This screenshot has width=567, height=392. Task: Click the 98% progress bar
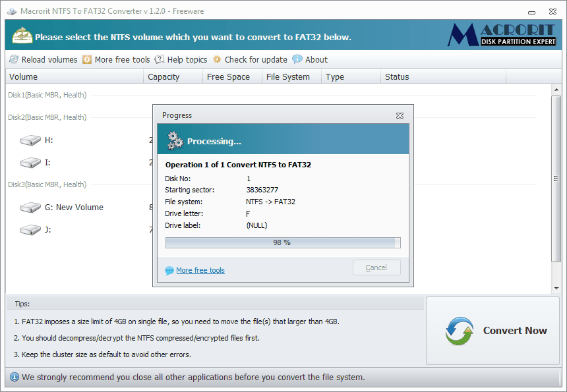[282, 242]
